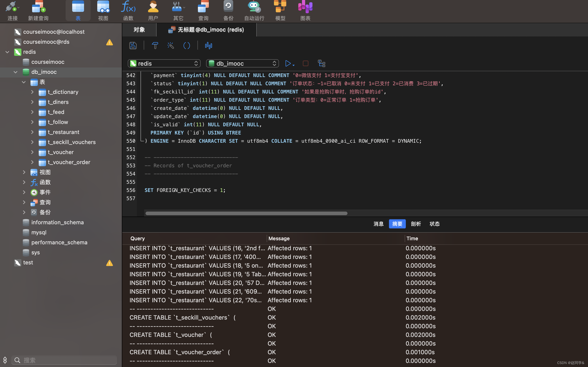
Task: Open the db_imooc database dropdown
Action: tap(242, 63)
